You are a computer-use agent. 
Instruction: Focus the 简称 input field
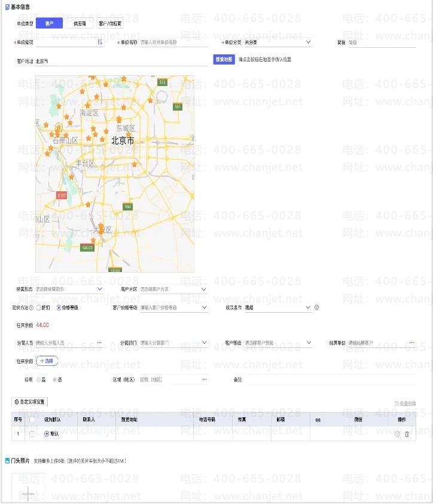[x=382, y=42]
